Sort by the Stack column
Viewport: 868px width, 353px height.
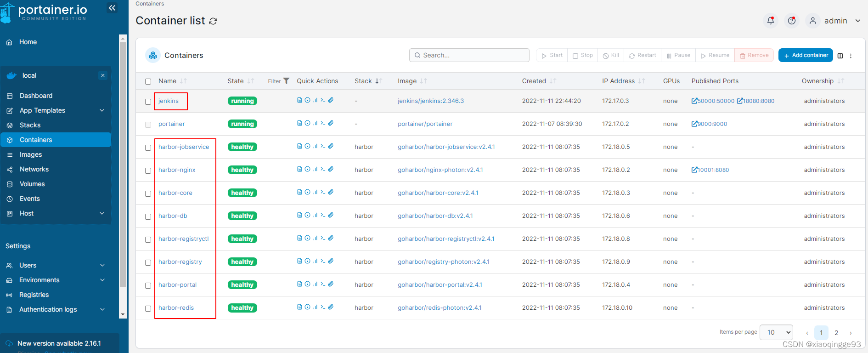tap(368, 81)
